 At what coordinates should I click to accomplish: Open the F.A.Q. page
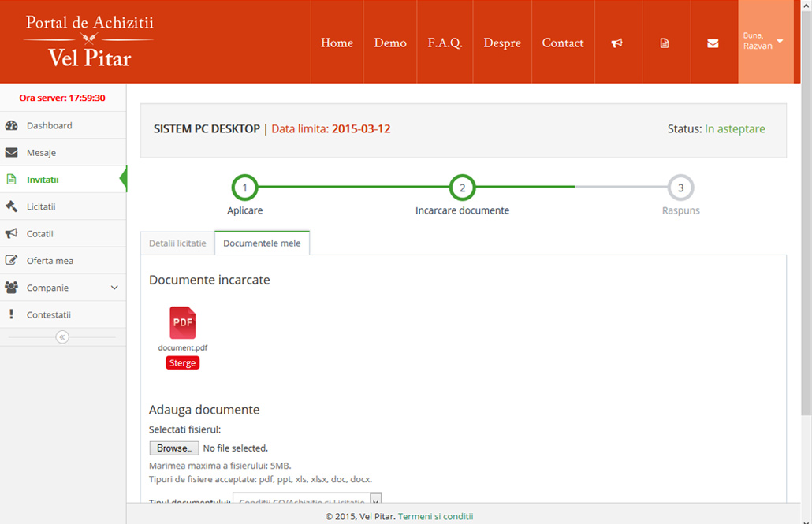445,43
